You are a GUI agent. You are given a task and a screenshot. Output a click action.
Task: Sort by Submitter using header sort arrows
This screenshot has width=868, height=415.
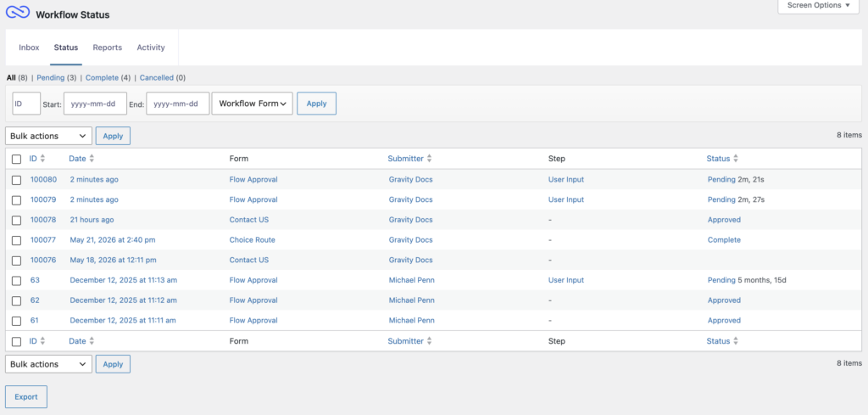click(x=429, y=159)
